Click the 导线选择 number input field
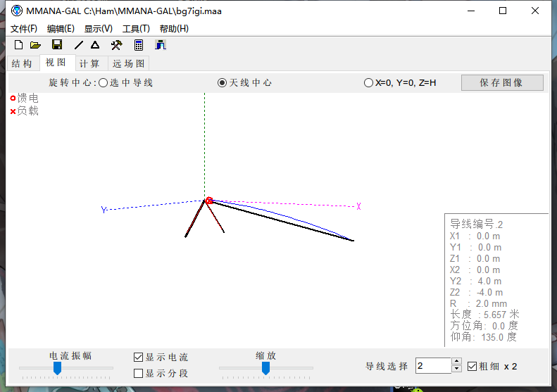Screen dimensions: 557x392 tap(433, 366)
